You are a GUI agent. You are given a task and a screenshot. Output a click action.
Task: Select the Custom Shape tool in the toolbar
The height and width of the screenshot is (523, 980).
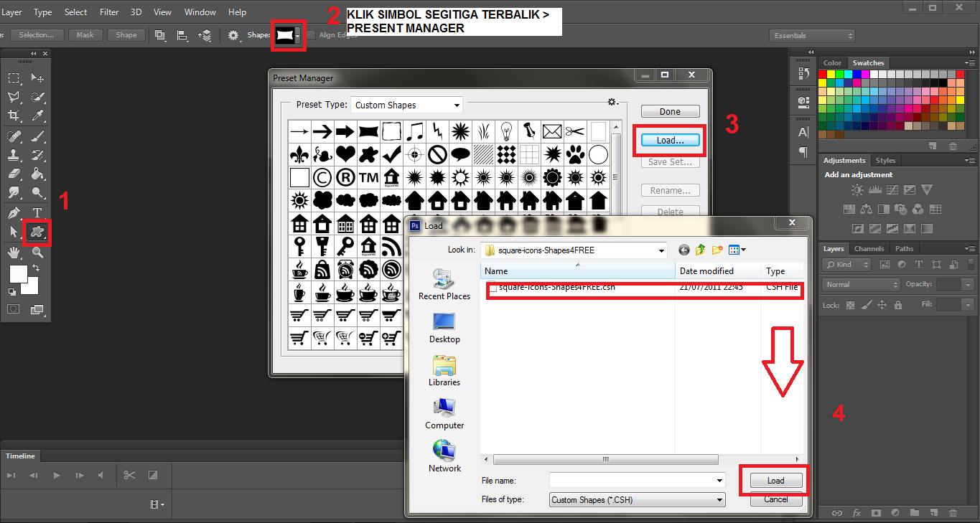click(x=37, y=232)
